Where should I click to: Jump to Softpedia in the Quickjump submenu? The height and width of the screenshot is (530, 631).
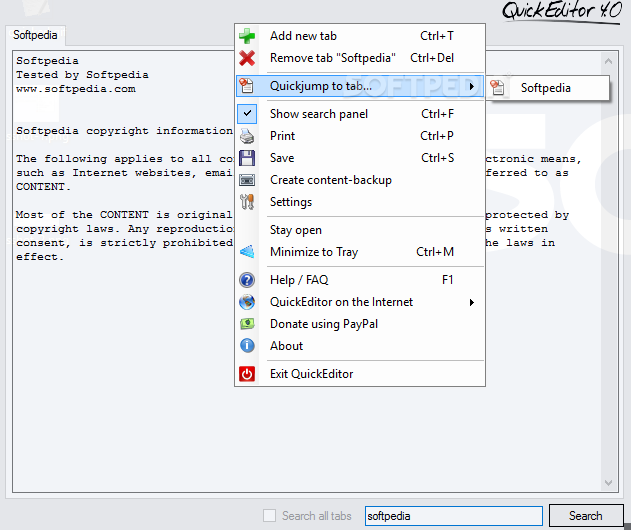tap(549, 88)
